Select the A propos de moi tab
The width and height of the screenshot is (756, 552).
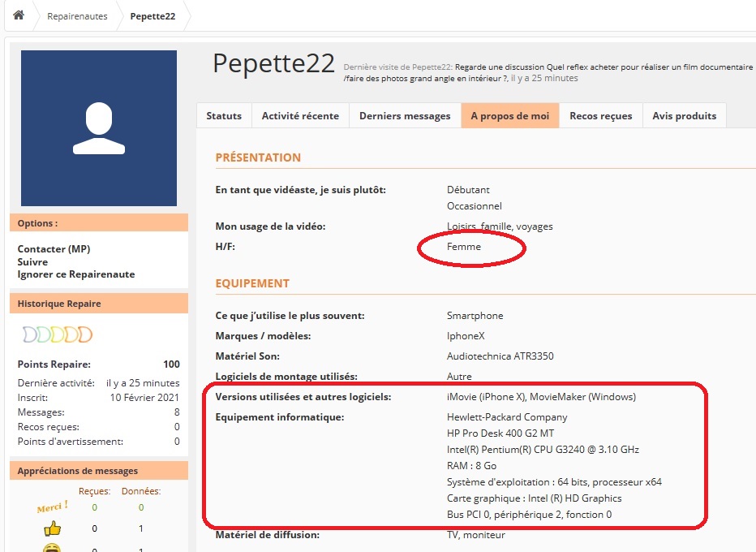(510, 116)
